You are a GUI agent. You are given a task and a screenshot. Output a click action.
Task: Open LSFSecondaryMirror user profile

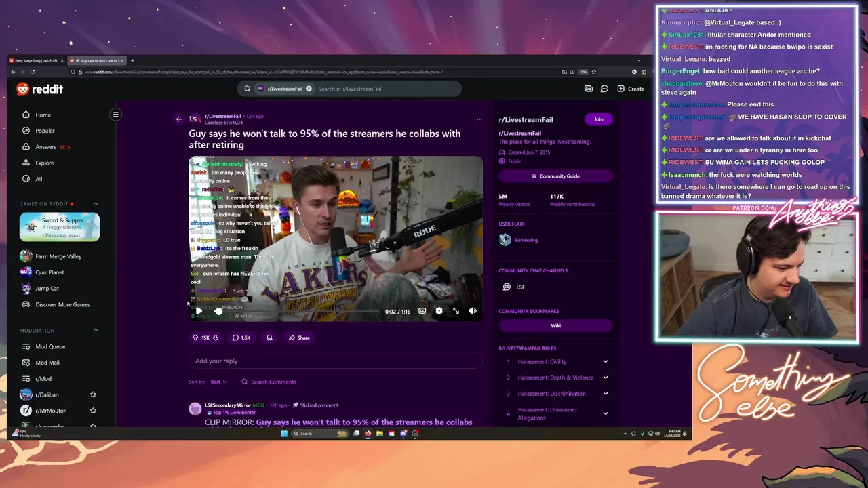point(228,405)
